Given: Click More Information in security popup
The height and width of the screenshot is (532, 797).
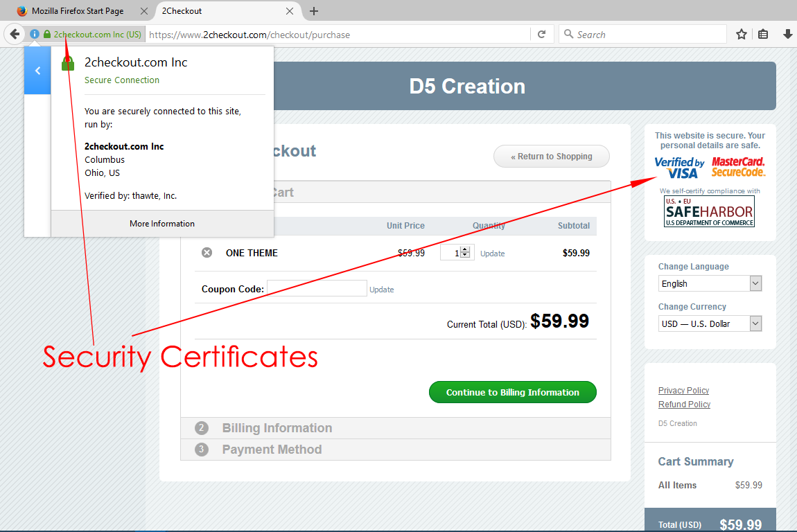Looking at the screenshot, I should pos(162,224).
